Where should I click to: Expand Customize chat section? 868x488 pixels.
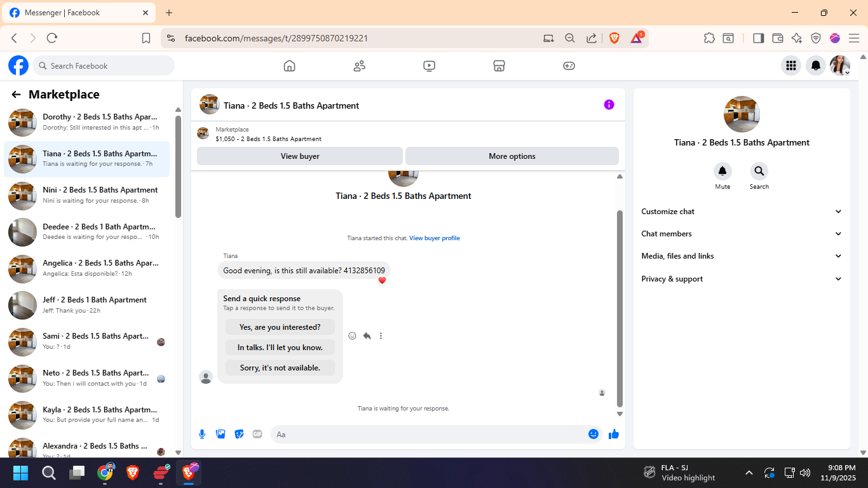pyautogui.click(x=742, y=212)
